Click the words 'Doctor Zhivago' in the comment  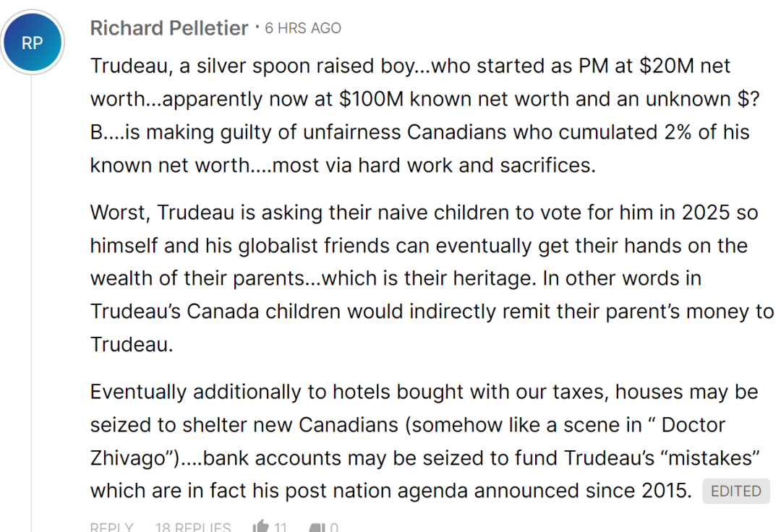tap(693, 425)
